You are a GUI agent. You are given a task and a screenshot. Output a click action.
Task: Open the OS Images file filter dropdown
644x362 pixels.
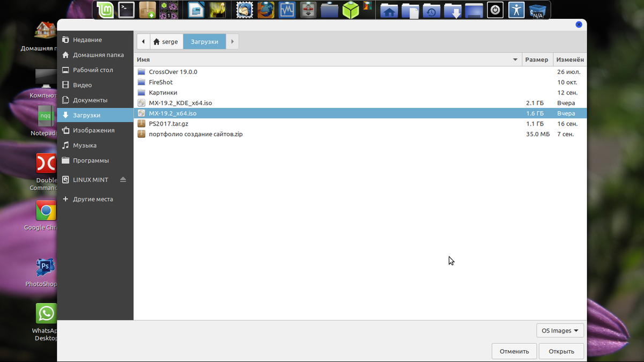click(x=560, y=330)
